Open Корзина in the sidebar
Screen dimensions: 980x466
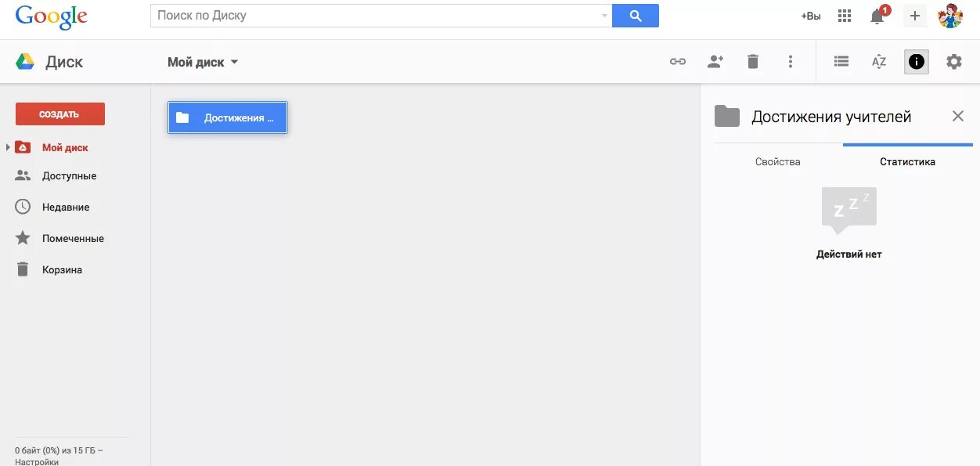click(62, 270)
